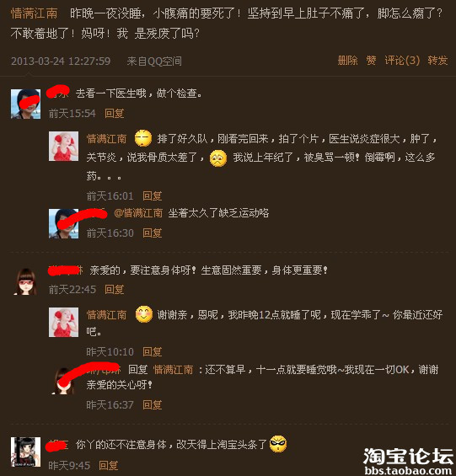456x476 pixels.
Task: Reply to the 昨天10:10 comment
Action: pyautogui.click(x=153, y=352)
